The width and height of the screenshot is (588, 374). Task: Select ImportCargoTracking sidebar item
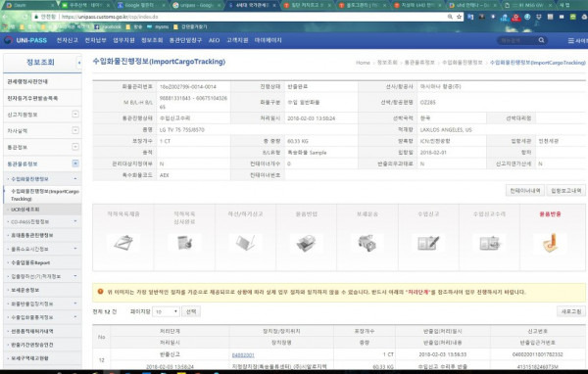click(x=45, y=195)
